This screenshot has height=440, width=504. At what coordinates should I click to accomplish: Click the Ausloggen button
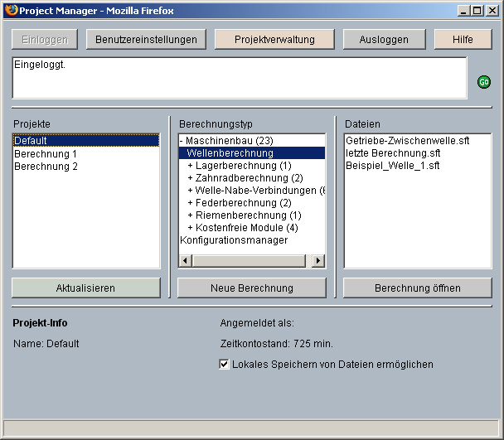pyautogui.click(x=381, y=39)
